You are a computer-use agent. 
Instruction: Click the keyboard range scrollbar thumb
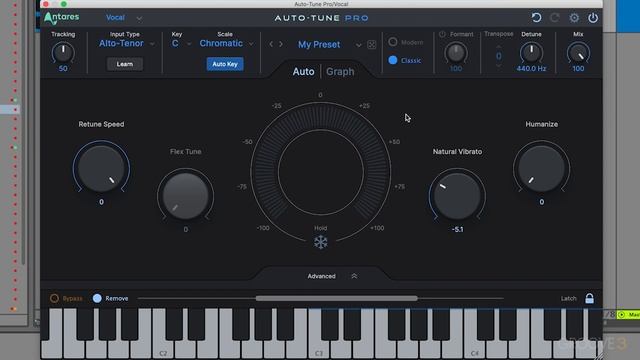337,298
